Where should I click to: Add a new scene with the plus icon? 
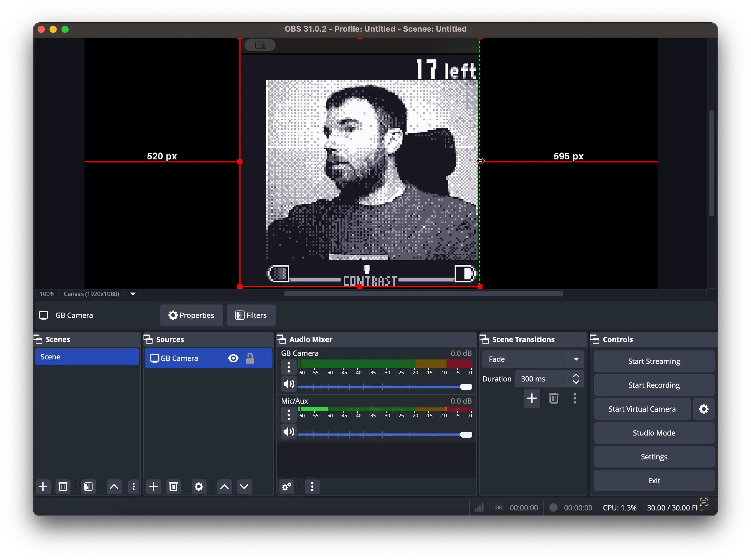point(43,487)
